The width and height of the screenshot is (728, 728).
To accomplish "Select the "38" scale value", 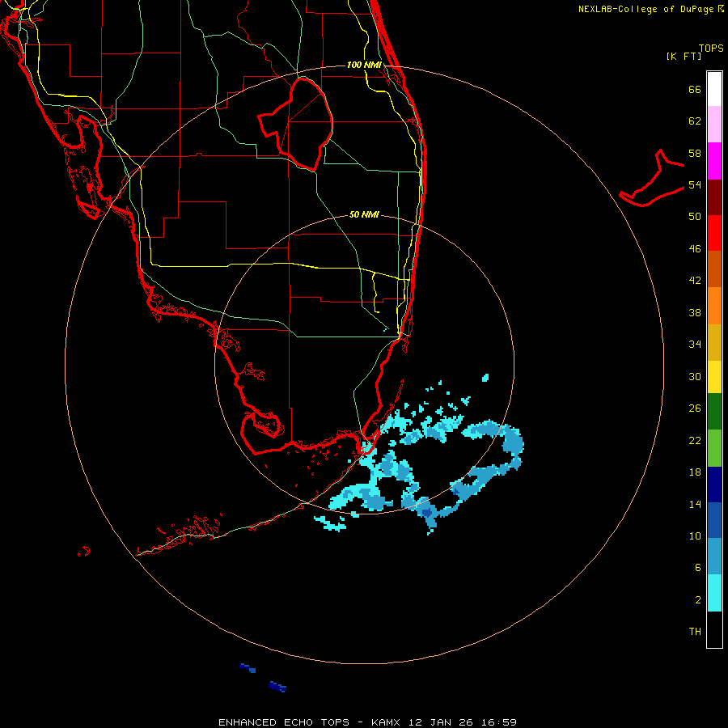I will tap(695, 312).
